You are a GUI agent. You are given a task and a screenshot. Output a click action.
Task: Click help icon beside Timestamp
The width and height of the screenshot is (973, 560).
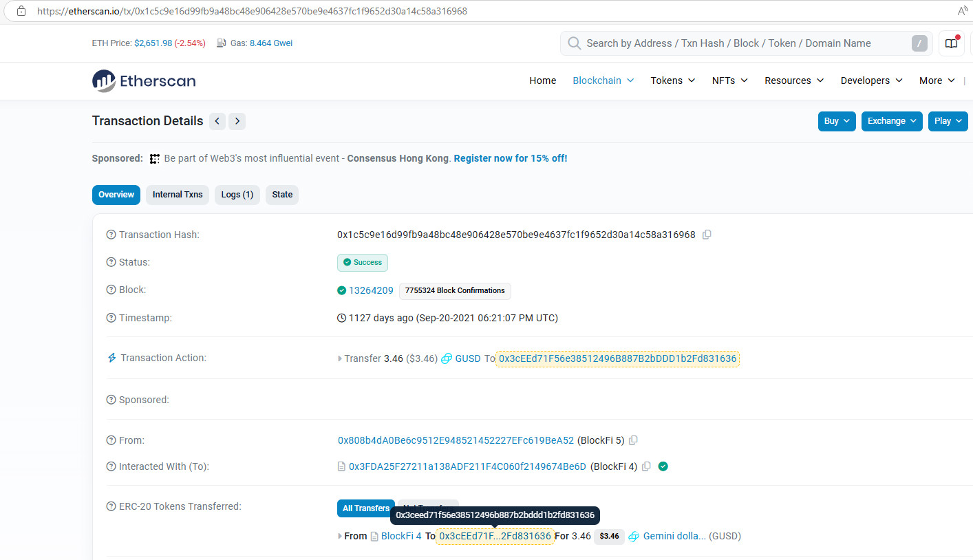111,318
